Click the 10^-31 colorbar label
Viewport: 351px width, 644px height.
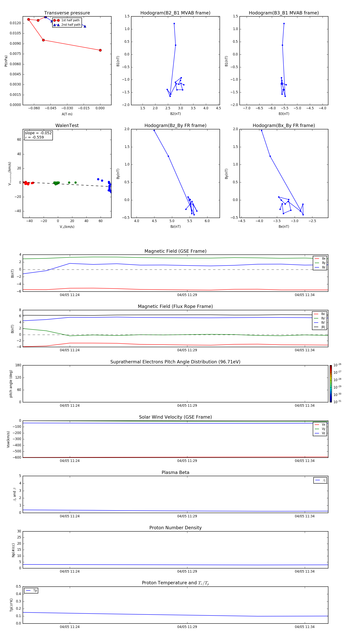[x=337, y=402]
